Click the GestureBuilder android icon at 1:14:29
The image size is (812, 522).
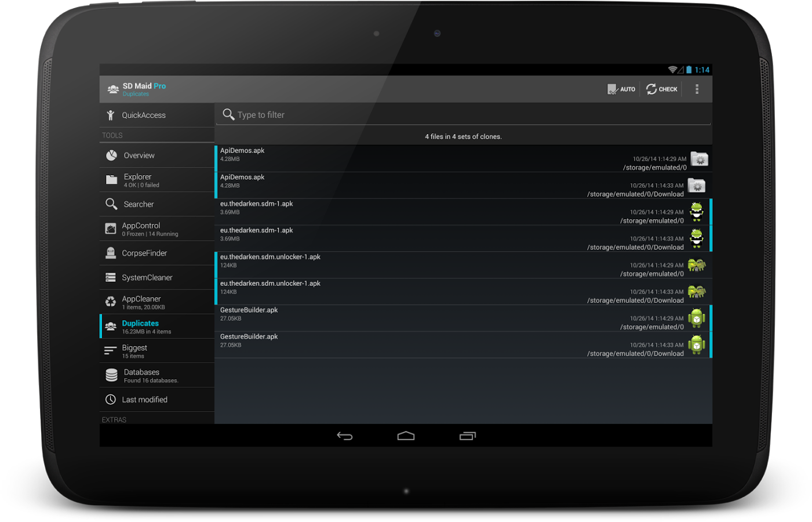(x=697, y=318)
